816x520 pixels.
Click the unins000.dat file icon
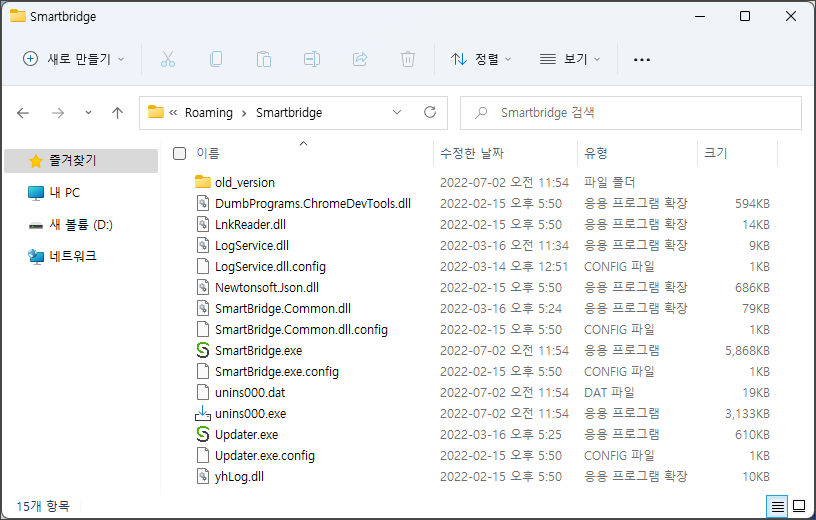click(203, 392)
